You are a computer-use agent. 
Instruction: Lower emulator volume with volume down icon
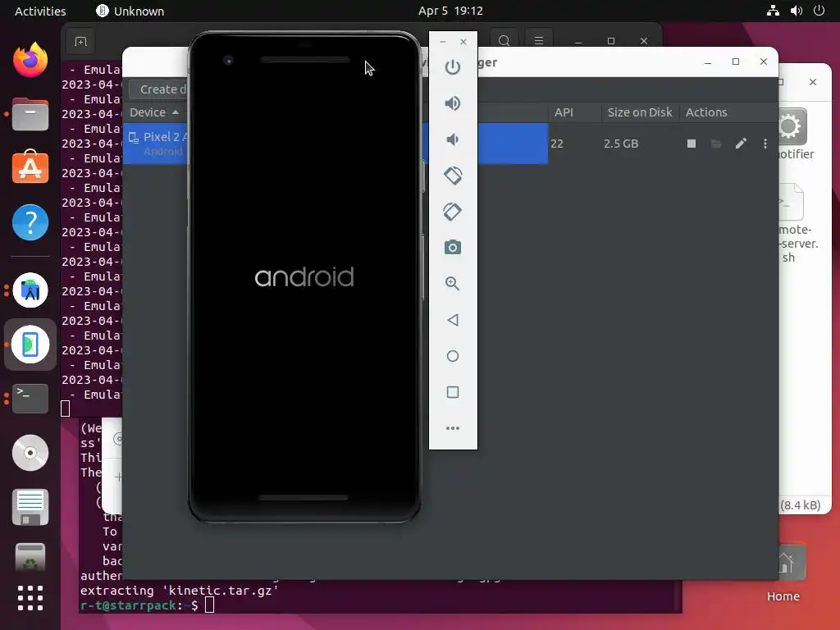[453, 139]
